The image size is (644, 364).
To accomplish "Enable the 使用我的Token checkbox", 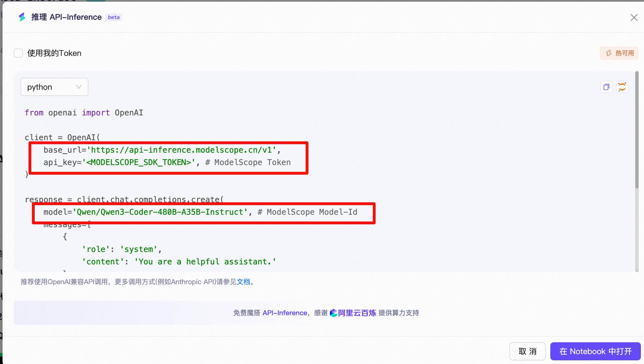I will (18, 53).
